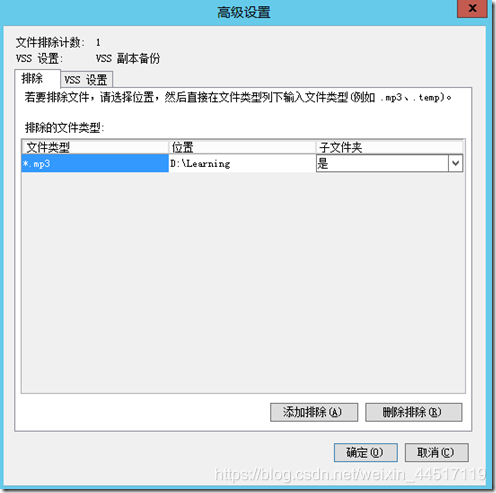The image size is (496, 493).
Task: Switch to the VSS 设置 tab
Action: point(86,80)
